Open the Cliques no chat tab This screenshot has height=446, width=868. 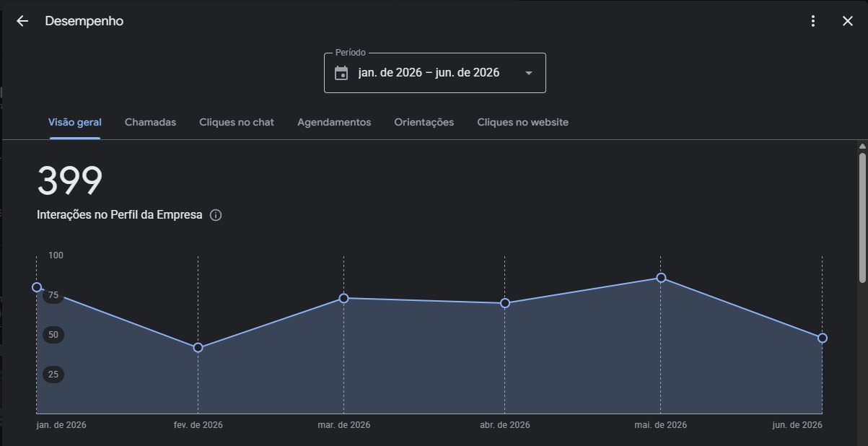(x=237, y=122)
